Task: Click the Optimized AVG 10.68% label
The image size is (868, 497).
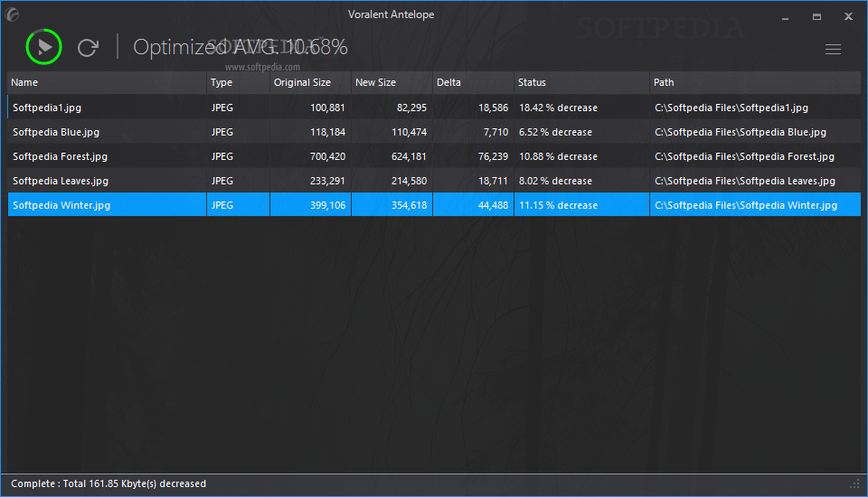Action: click(241, 48)
